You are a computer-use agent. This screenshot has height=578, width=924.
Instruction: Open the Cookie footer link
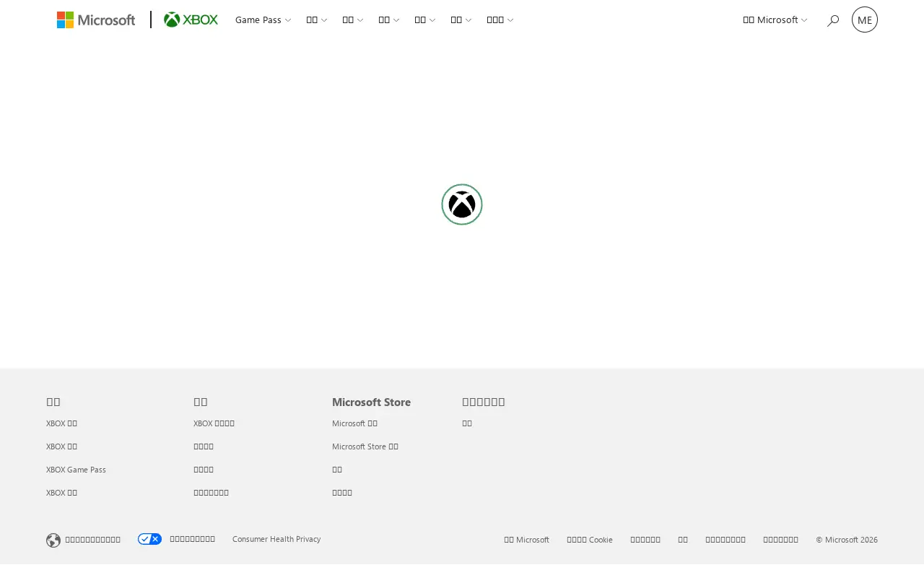point(590,540)
